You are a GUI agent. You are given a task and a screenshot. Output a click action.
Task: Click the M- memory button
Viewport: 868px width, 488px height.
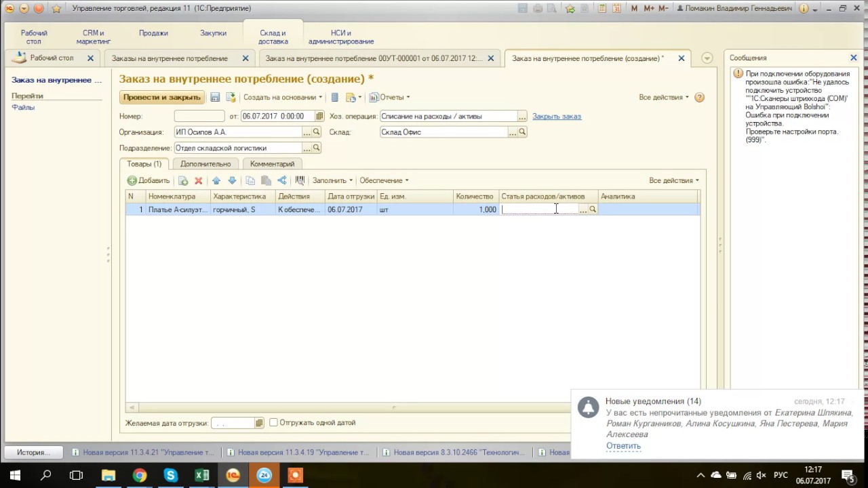[x=665, y=8]
